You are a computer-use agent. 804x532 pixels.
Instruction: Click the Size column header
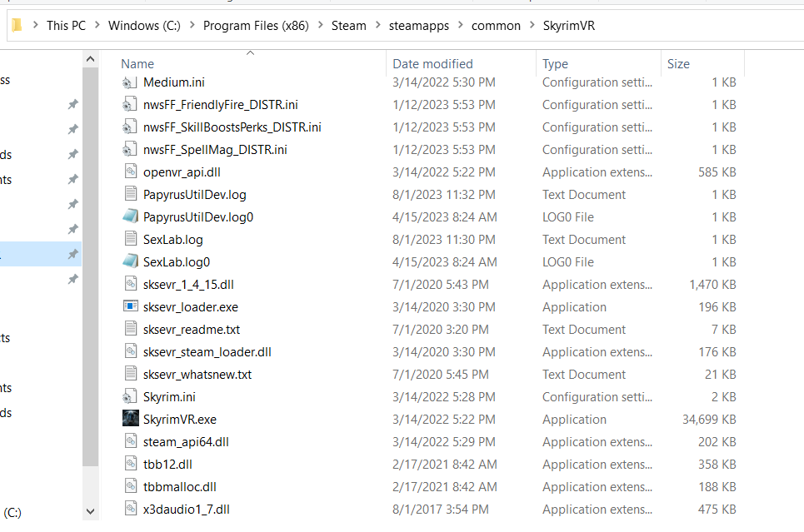pos(678,64)
